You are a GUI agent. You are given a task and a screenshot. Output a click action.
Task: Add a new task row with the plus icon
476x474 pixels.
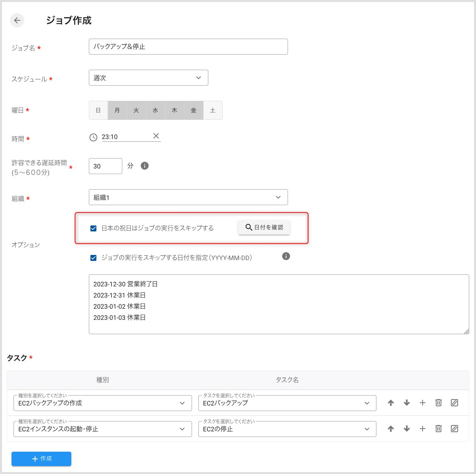[x=422, y=403]
